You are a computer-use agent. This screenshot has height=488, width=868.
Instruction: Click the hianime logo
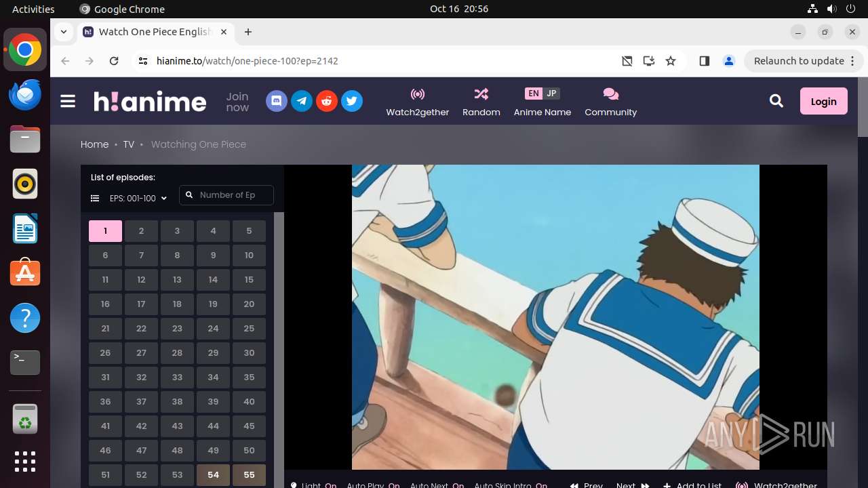[x=150, y=101]
